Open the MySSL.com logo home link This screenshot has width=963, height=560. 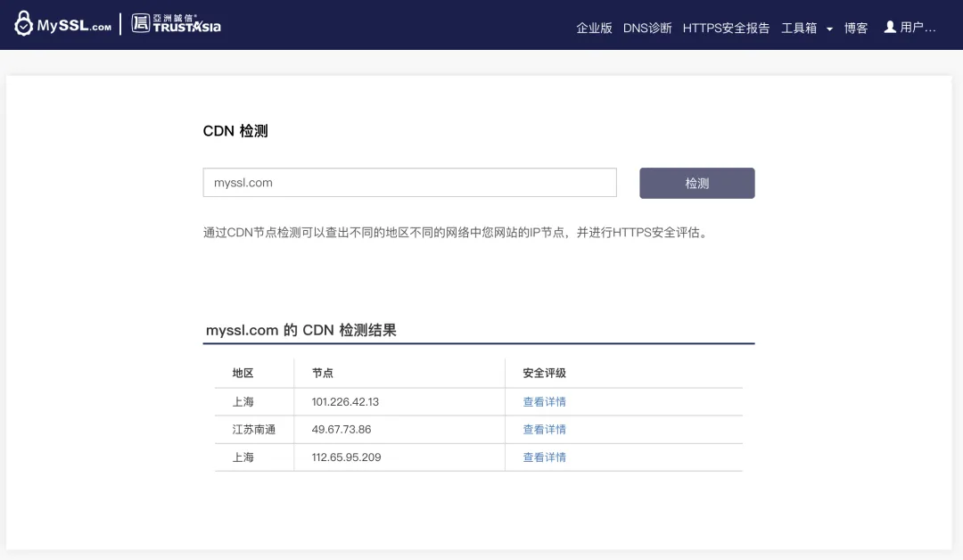click(x=62, y=24)
